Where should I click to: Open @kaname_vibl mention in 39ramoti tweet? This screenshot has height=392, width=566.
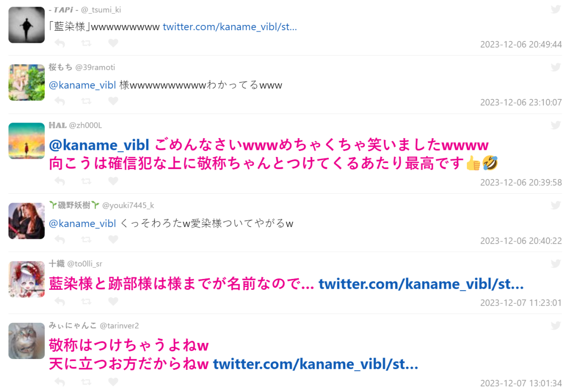[83, 85]
